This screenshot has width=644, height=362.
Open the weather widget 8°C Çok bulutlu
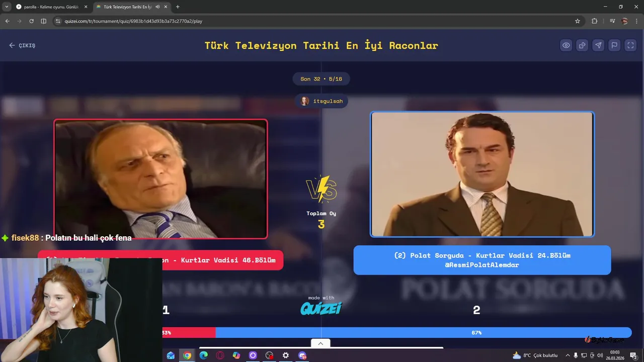coord(535,355)
